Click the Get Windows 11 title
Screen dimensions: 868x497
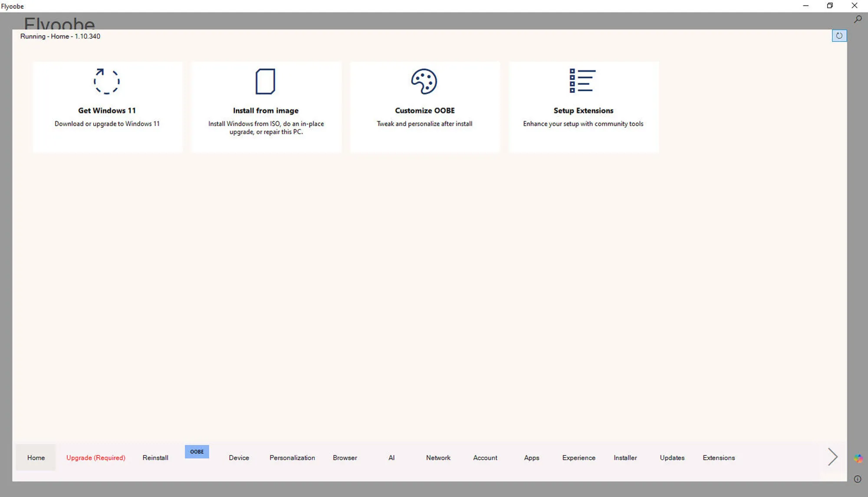[107, 110]
